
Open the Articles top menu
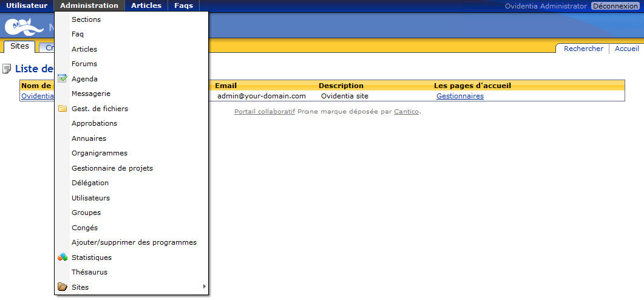[146, 5]
